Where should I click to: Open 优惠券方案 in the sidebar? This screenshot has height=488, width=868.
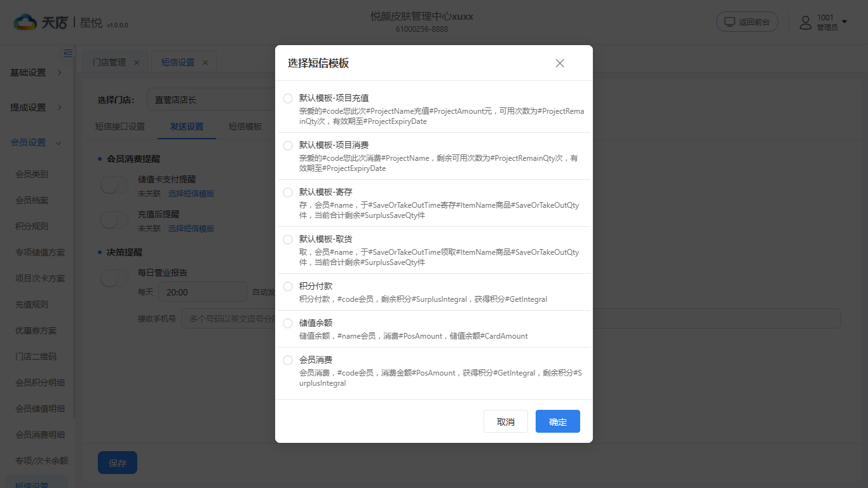(x=36, y=330)
